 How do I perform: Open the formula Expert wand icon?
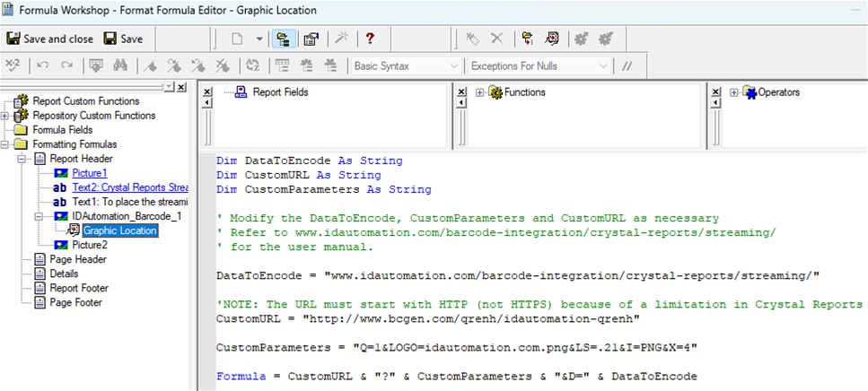[x=342, y=39]
